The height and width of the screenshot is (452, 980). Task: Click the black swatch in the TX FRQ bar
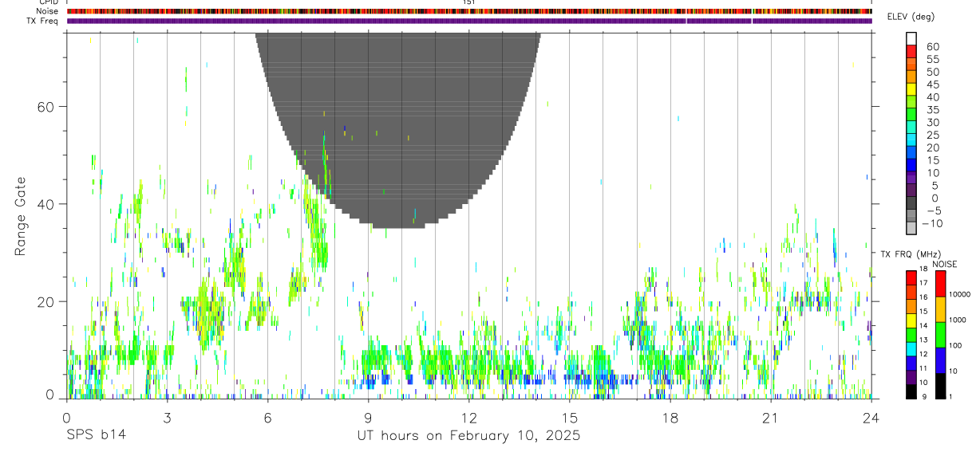coord(911,391)
